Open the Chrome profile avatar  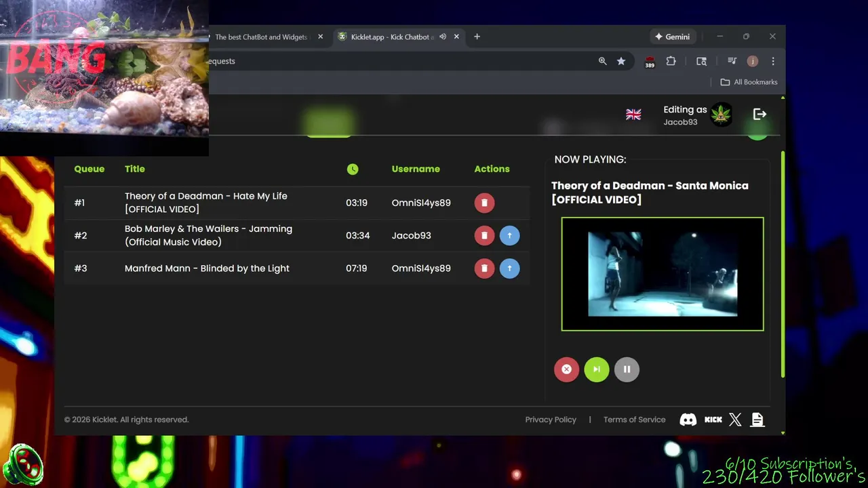coord(752,61)
